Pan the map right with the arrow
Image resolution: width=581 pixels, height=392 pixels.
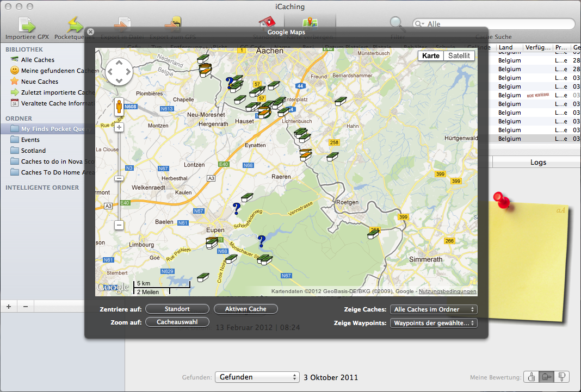[x=128, y=72]
